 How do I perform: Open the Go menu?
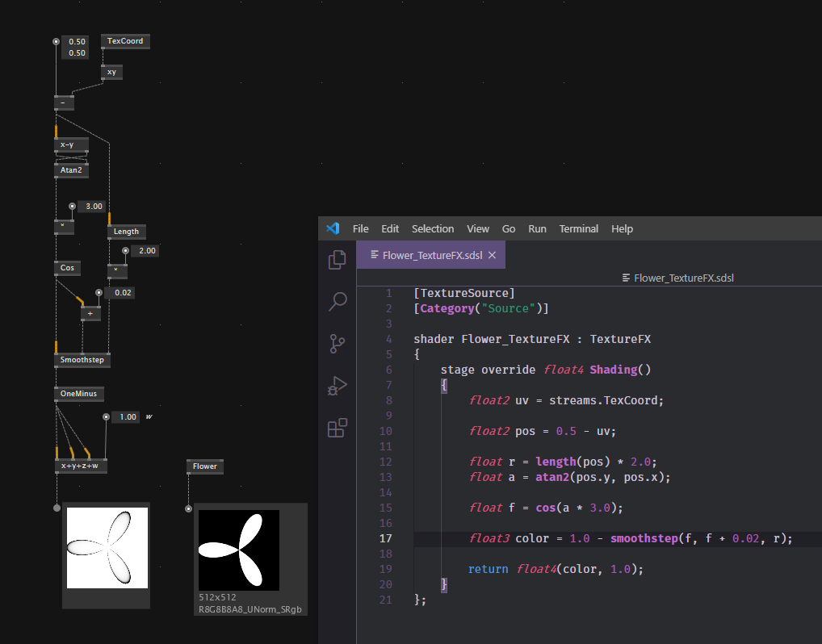[x=509, y=229]
